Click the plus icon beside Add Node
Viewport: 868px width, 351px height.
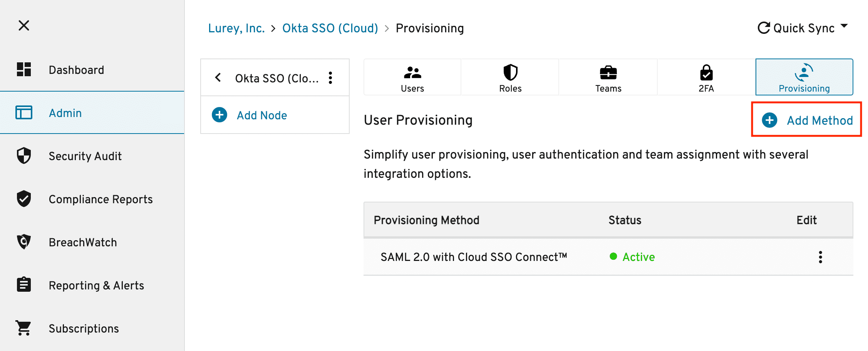(x=220, y=115)
